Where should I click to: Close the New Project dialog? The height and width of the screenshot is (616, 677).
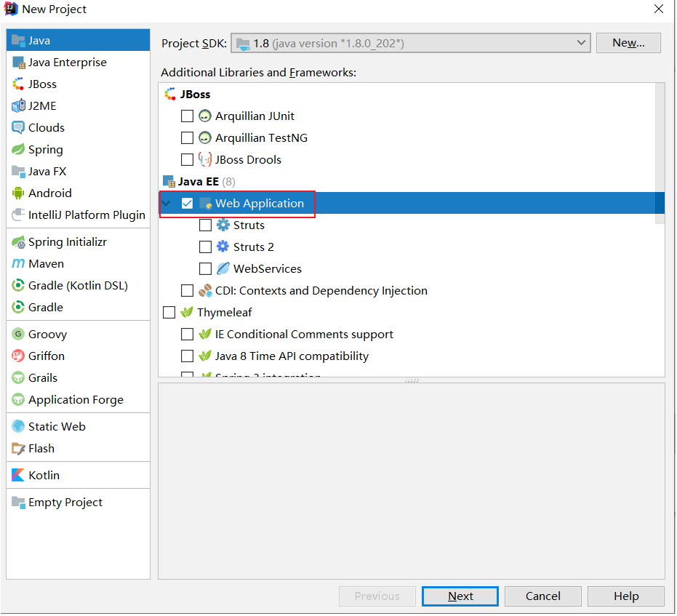pyautogui.click(x=659, y=9)
